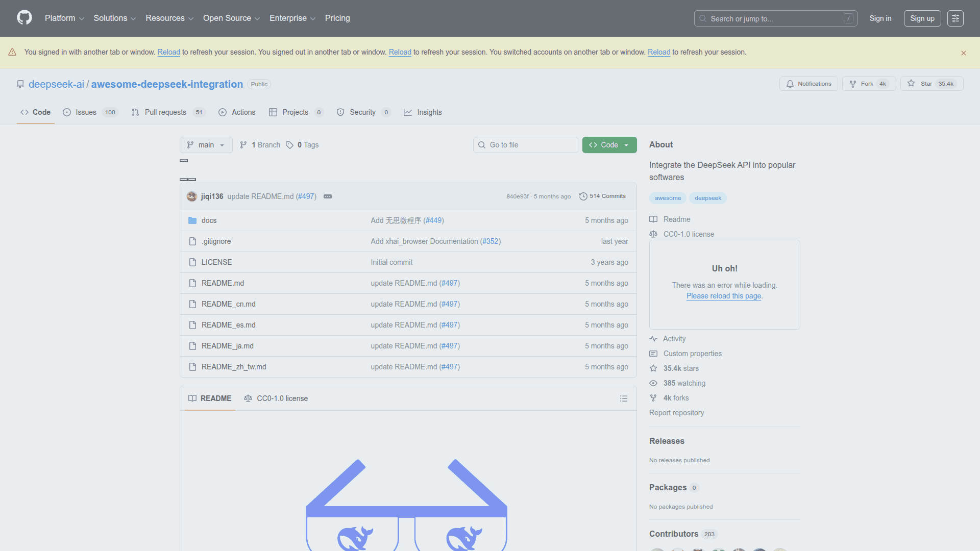Open the green Code dropdown arrow
The height and width of the screenshot is (551, 980).
coord(626,145)
